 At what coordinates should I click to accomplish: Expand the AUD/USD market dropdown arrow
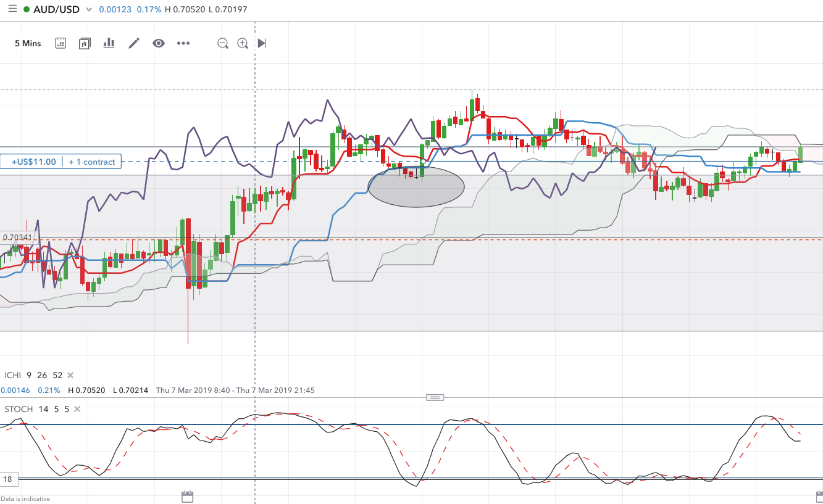(x=90, y=10)
